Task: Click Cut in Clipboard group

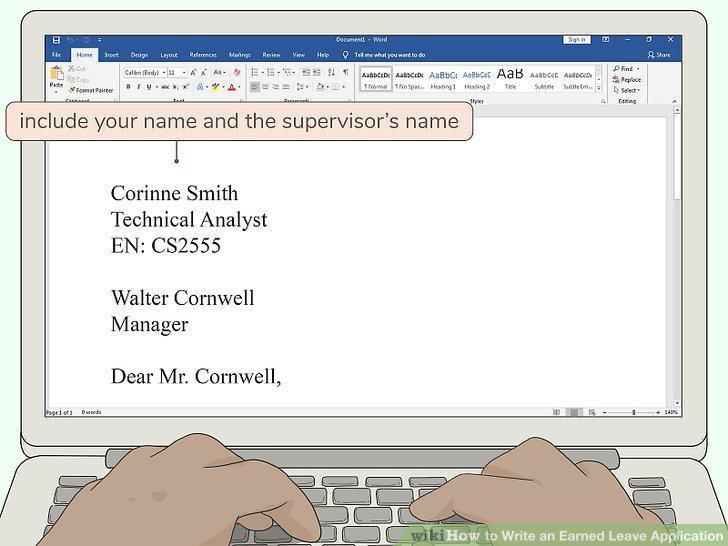Action: tap(77, 69)
